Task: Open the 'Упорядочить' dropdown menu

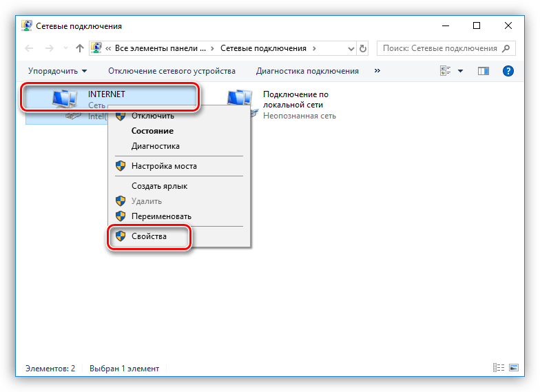Action: 58,71
